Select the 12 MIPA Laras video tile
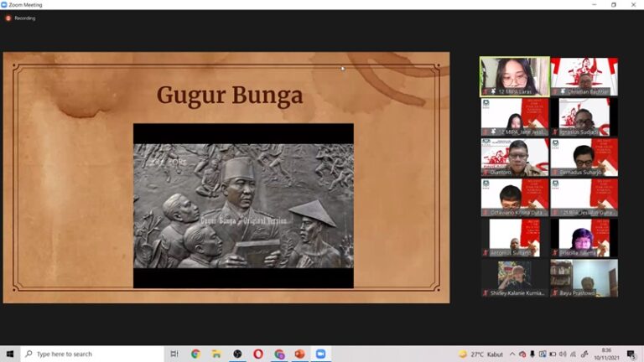Screen dimensions: 644x362 (514, 76)
